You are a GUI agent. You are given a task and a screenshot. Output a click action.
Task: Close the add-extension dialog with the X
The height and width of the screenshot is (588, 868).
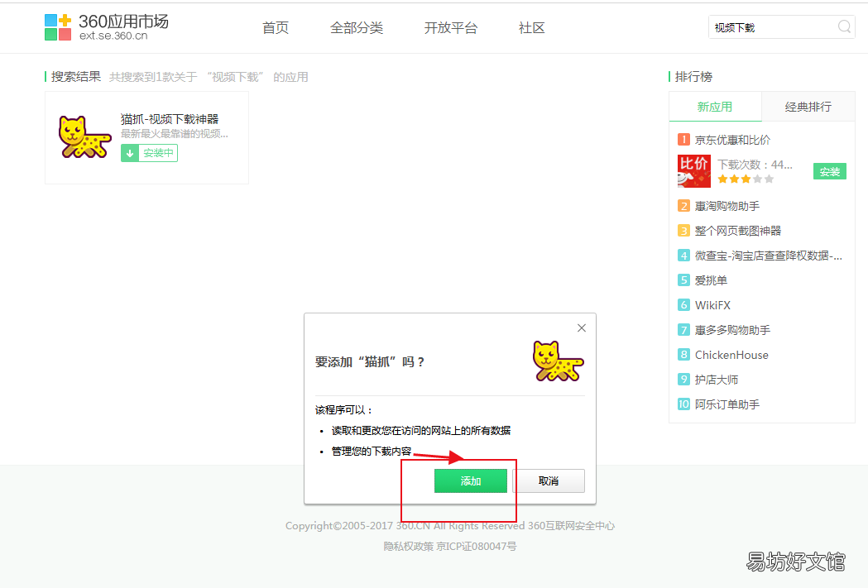581,328
